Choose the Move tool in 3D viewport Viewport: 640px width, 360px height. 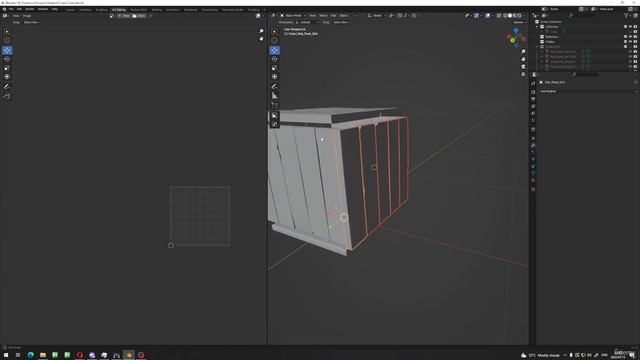point(275,50)
